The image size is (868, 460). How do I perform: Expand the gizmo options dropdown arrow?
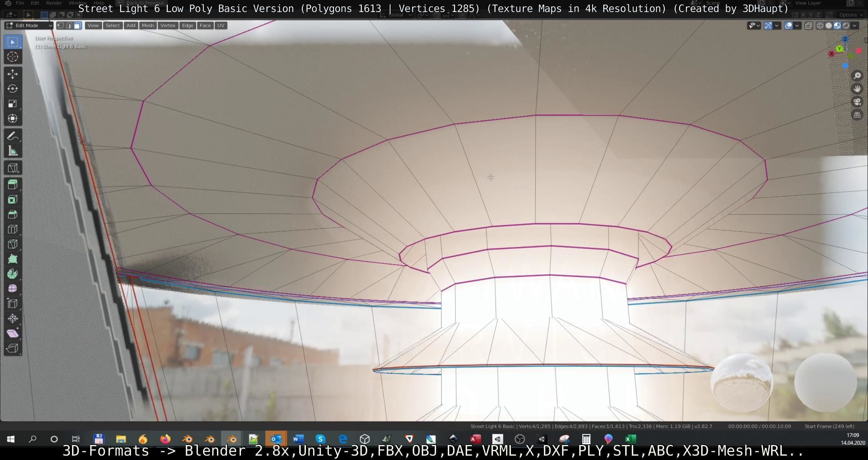tap(777, 25)
